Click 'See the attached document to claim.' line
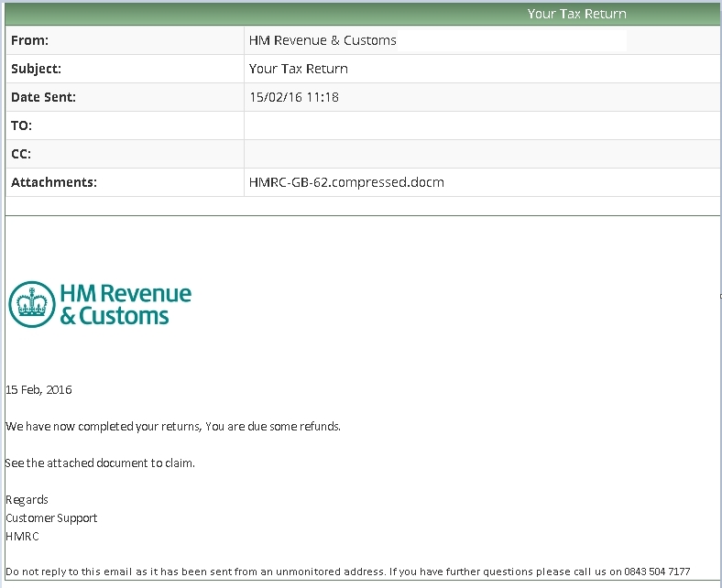Viewport: 722px width, 588px height. pos(100,463)
